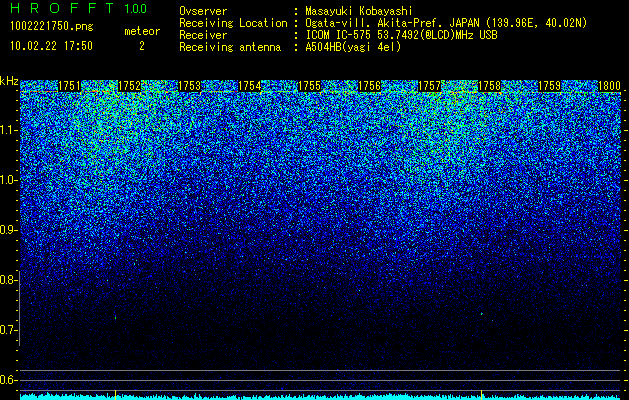
Task: Click the 1755 time marker
Action: 310,86
